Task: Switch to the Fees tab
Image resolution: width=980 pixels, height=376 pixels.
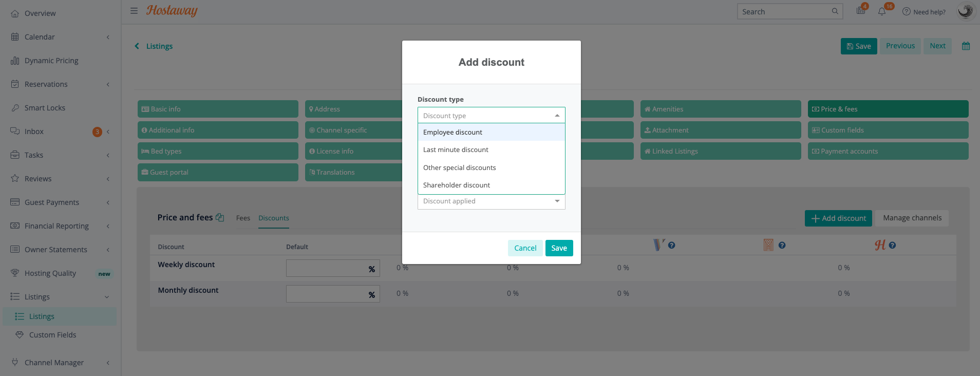Action: point(243,218)
